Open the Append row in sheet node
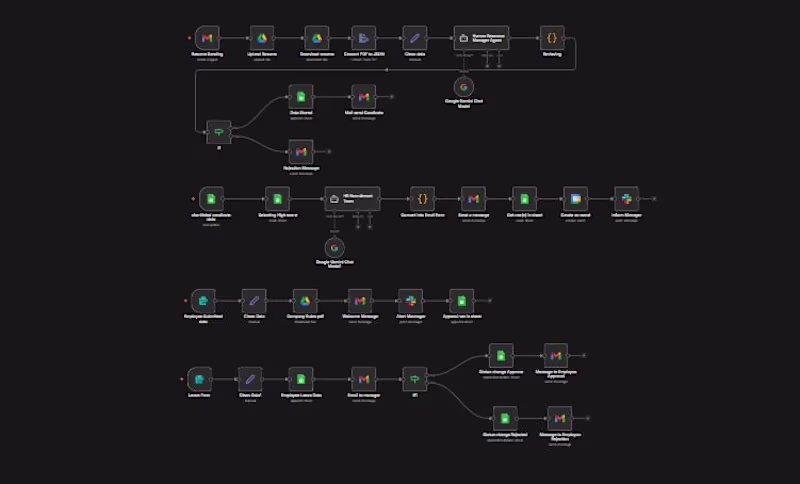800x484 pixels. point(462,301)
